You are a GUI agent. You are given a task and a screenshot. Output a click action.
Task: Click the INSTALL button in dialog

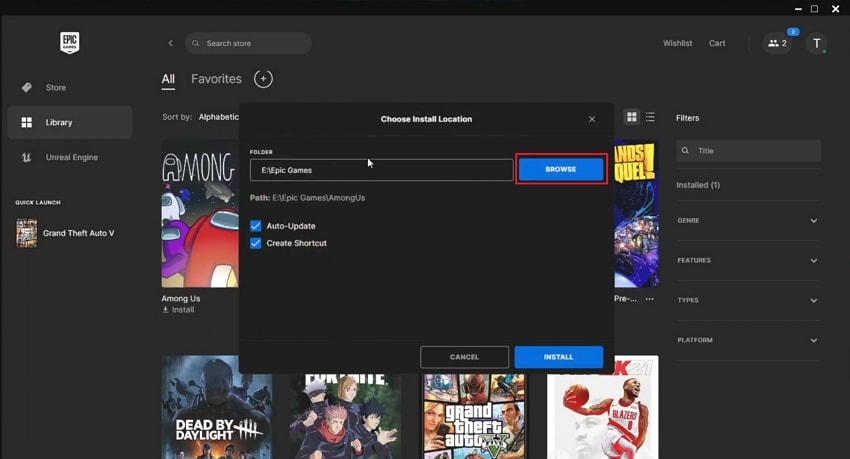click(x=559, y=357)
